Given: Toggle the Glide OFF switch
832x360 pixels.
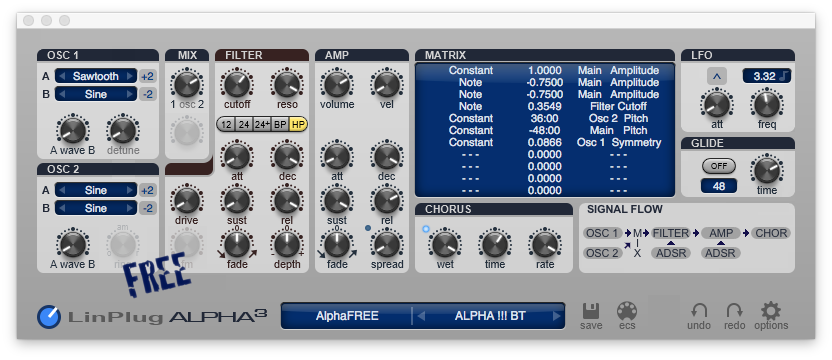Looking at the screenshot, I should point(719,166).
